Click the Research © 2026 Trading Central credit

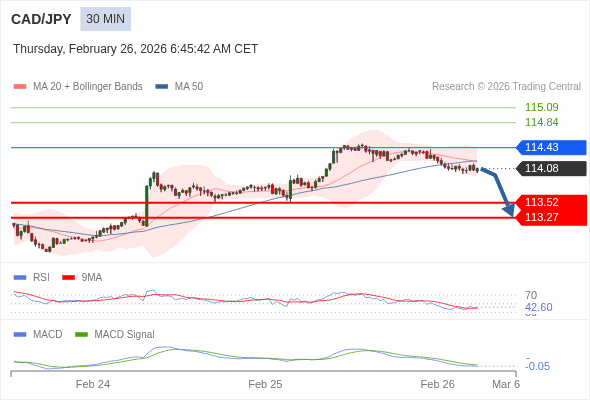[x=506, y=87]
